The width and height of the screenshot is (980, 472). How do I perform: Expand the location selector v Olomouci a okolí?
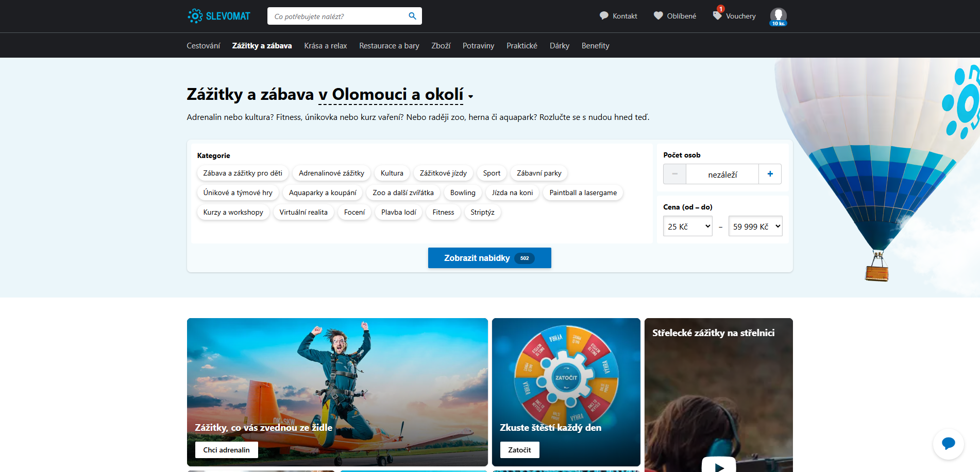(x=396, y=95)
